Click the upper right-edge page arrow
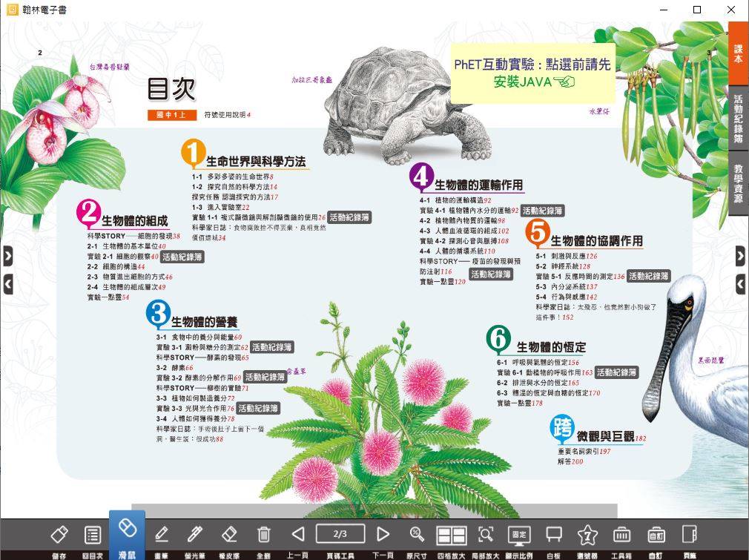The width and height of the screenshot is (749, 560). (x=740, y=257)
